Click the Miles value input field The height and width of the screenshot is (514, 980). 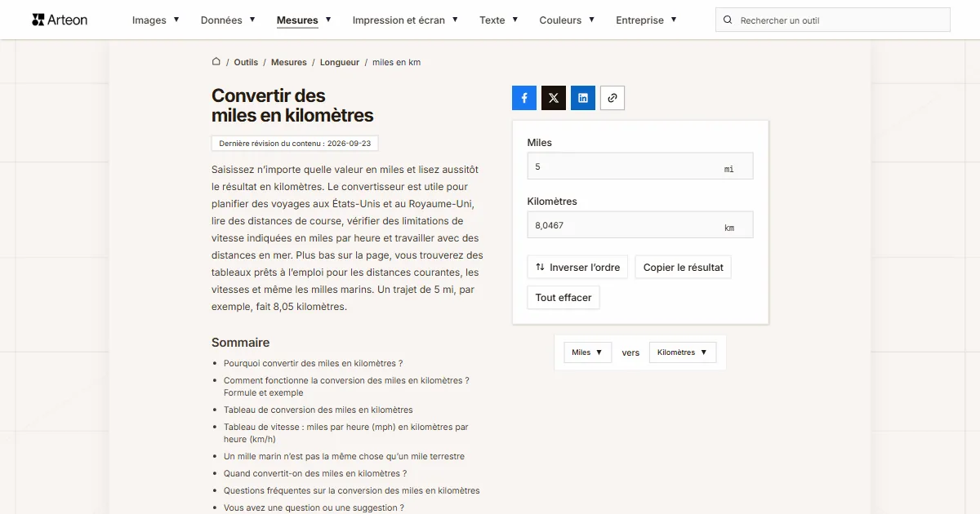(x=640, y=166)
